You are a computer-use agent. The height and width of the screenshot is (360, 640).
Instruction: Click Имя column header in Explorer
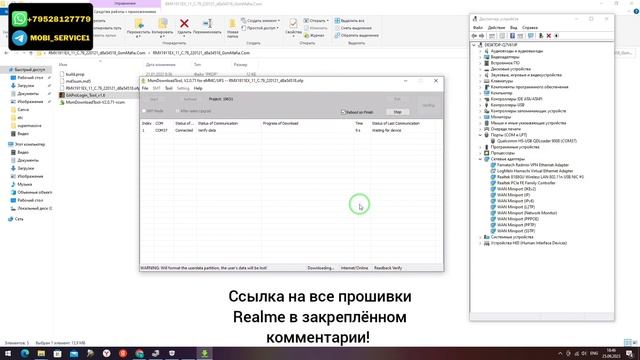(63, 64)
